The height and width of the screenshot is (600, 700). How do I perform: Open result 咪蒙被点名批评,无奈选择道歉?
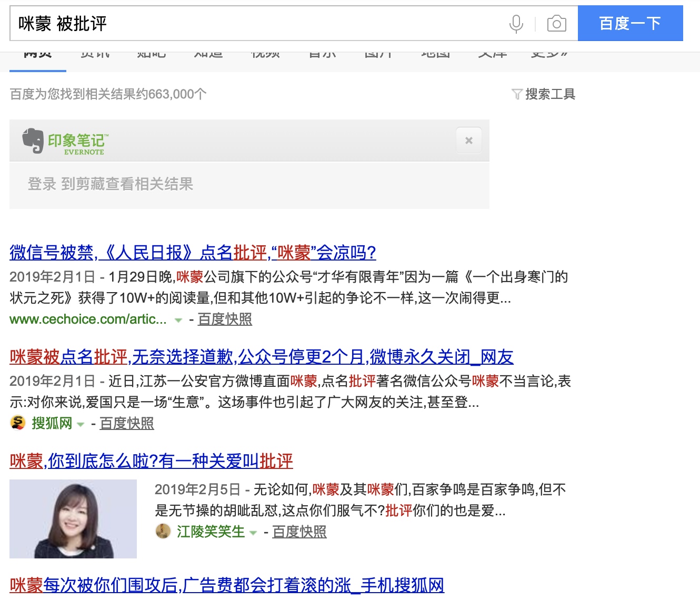pyautogui.click(x=262, y=357)
